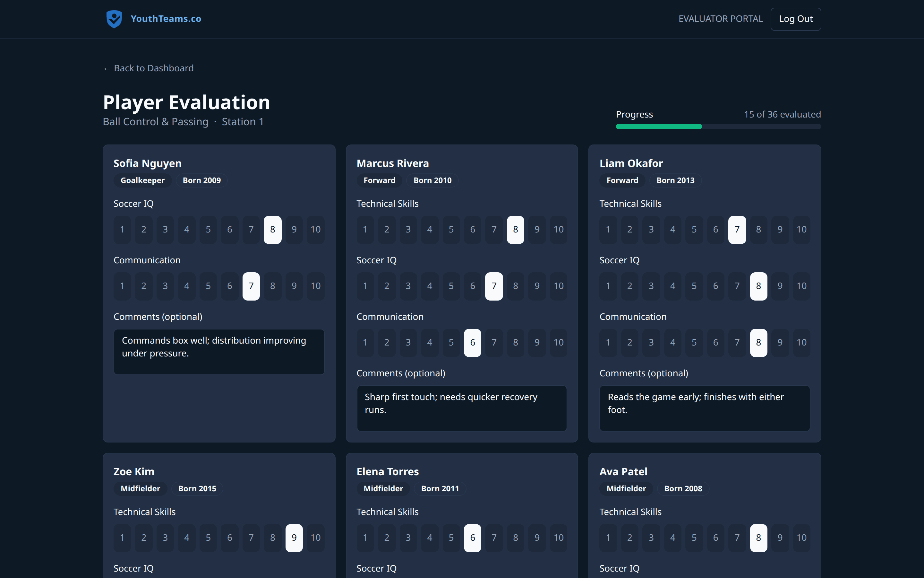The image size is (924, 578).
Task: Pick 2 for Marcus Rivera Communication
Action: (x=386, y=343)
